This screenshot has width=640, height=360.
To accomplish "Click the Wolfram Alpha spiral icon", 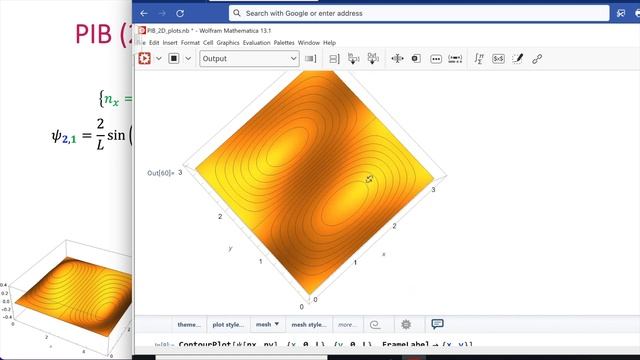I will [x=375, y=324].
